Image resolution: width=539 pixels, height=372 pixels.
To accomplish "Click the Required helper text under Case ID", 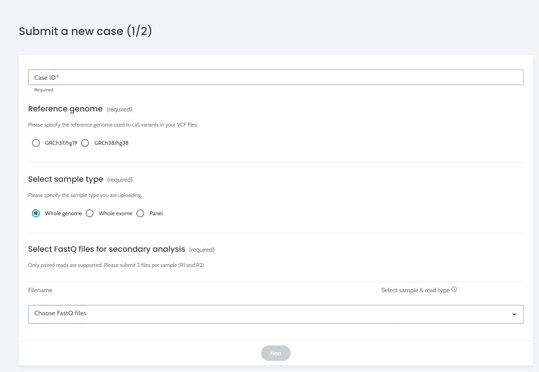I will (x=44, y=90).
